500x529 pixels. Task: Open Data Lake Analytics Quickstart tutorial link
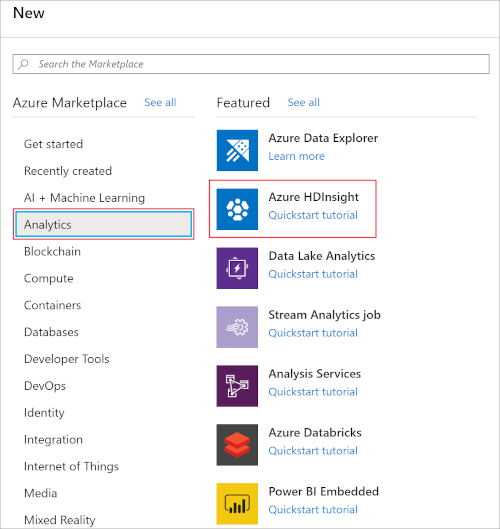(313, 274)
